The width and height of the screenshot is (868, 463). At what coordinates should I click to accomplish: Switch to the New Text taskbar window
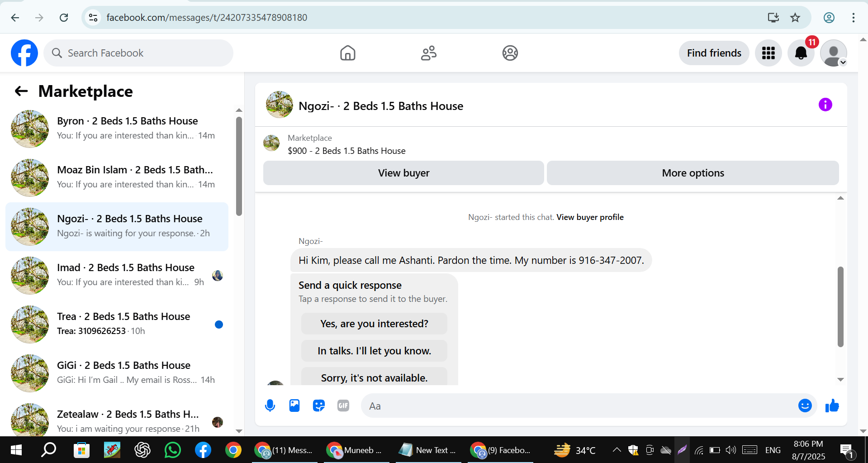428,450
